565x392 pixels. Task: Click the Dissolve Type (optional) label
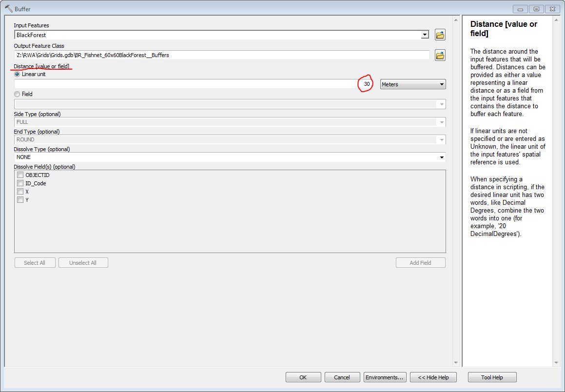pos(42,149)
